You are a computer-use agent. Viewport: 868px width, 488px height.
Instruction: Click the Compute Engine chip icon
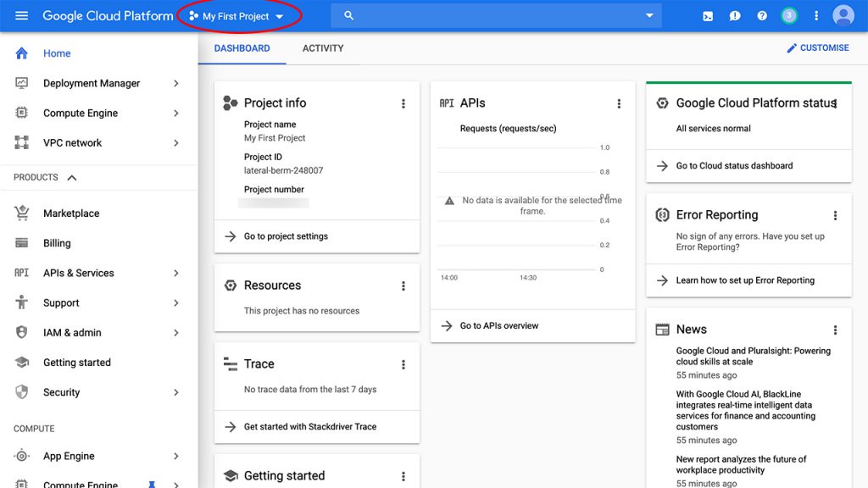pos(21,113)
